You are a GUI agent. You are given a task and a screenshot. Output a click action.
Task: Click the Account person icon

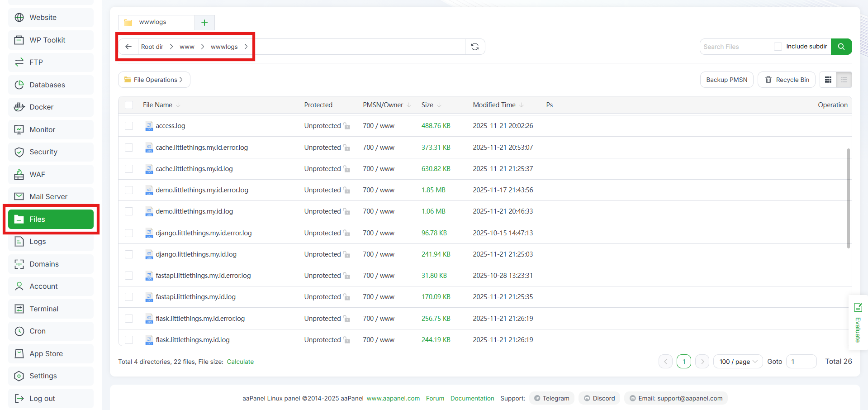click(19, 286)
